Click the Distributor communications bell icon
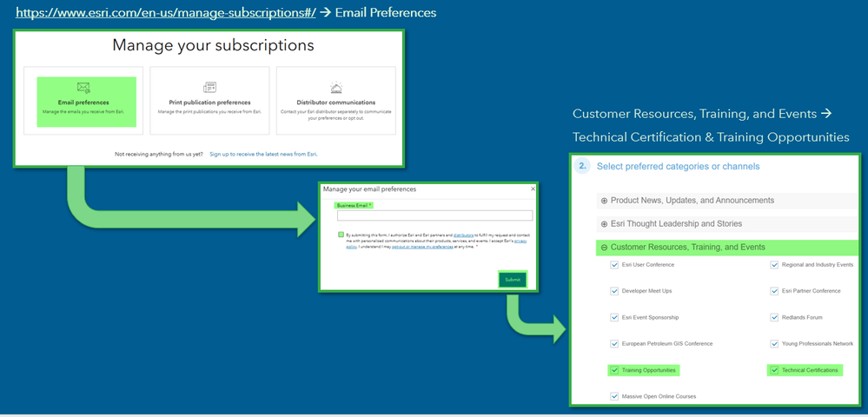 click(336, 87)
